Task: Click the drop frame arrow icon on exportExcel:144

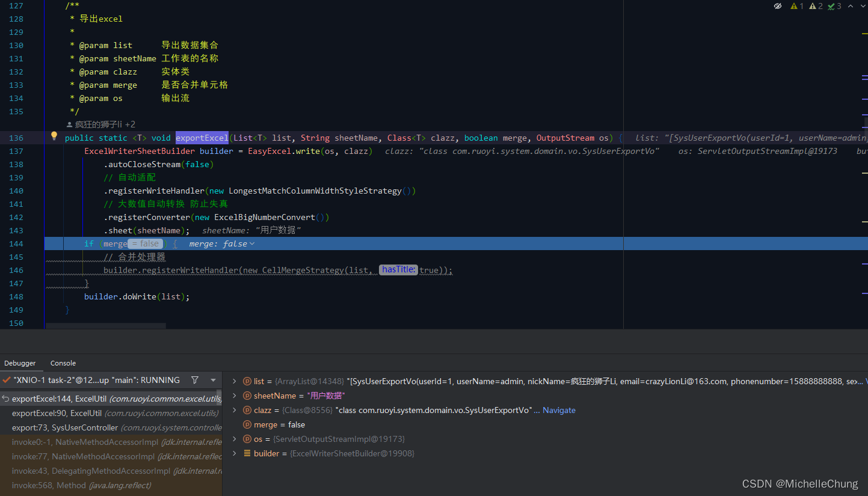Action: coord(5,398)
